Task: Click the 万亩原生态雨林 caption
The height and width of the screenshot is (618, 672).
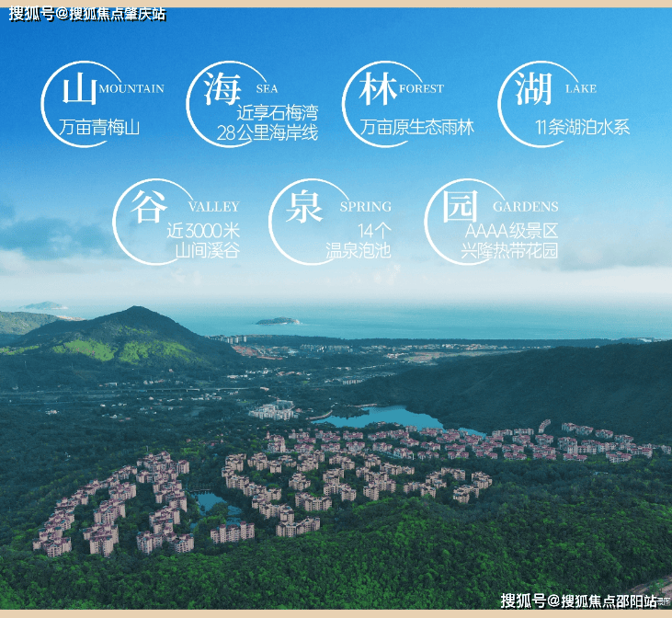Action: coord(417,127)
